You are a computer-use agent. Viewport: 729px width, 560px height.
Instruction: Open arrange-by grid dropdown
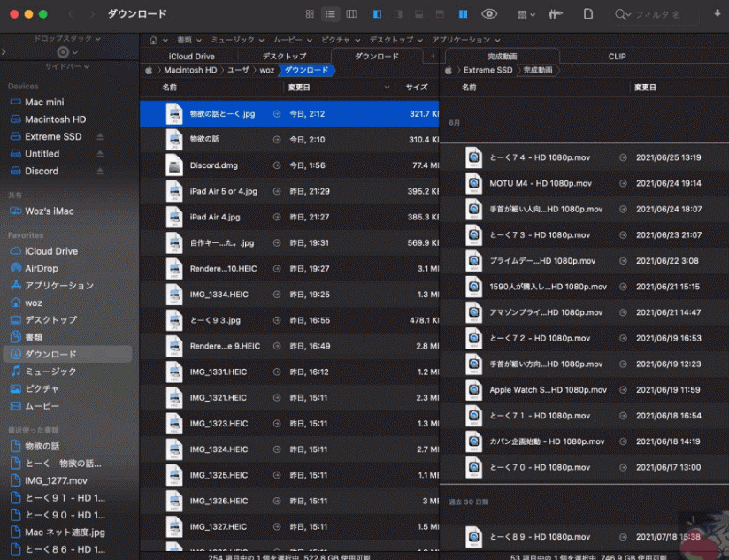(x=526, y=14)
